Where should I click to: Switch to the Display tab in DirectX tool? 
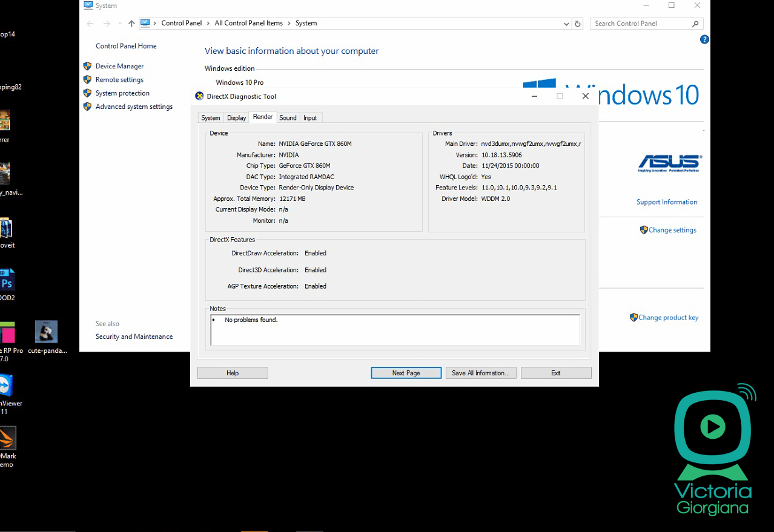236,118
